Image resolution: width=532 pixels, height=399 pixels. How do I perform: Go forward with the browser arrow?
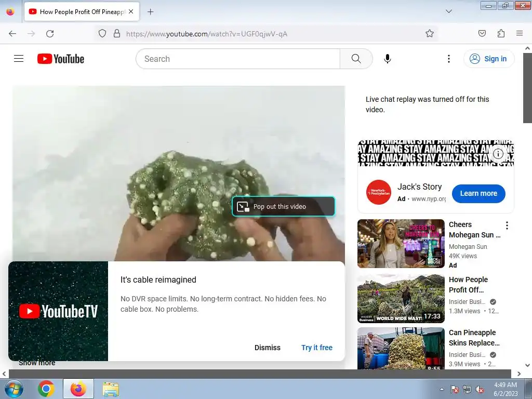tap(31, 34)
